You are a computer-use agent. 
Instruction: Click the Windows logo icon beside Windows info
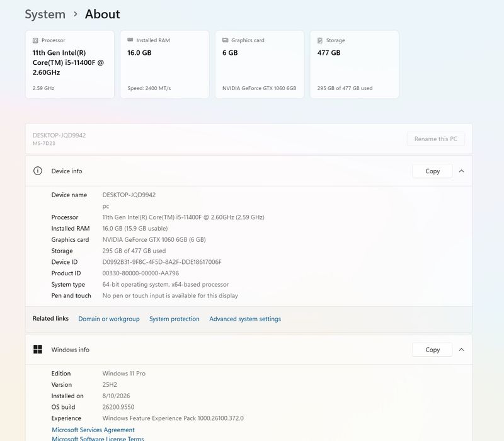pos(38,350)
